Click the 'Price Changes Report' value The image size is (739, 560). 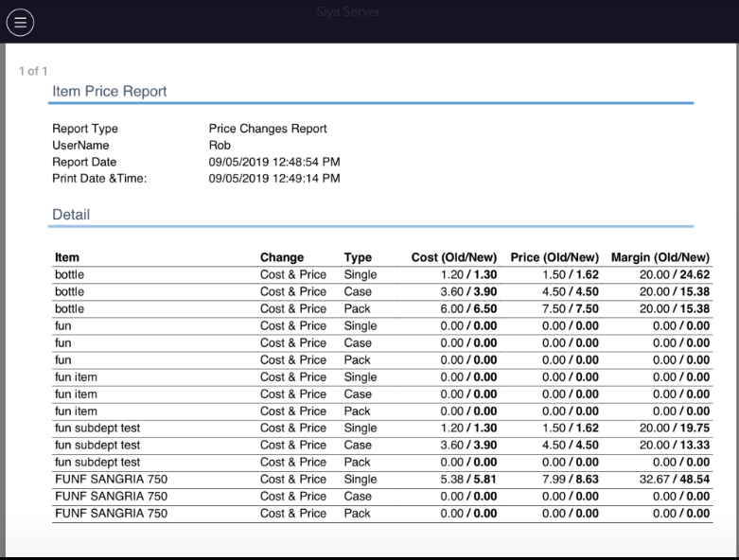(x=268, y=129)
